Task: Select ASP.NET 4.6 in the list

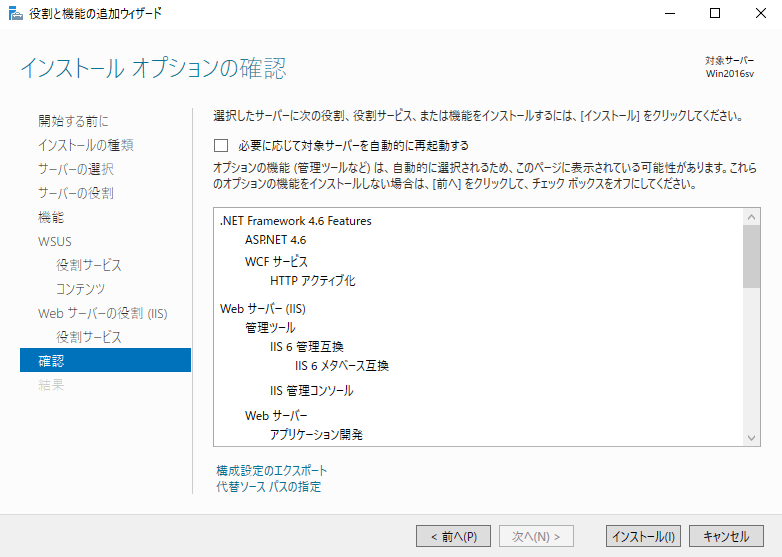Action: 275,240
